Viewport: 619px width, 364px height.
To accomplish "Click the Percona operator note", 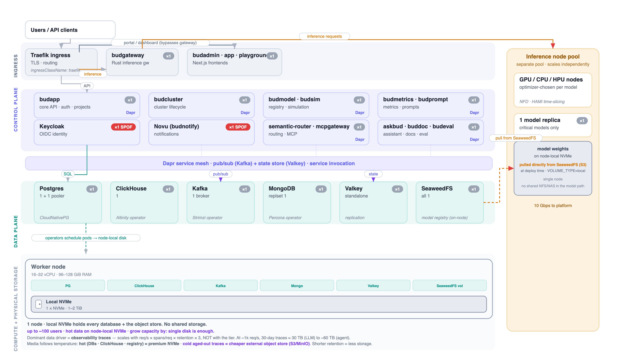I will click(x=285, y=218).
